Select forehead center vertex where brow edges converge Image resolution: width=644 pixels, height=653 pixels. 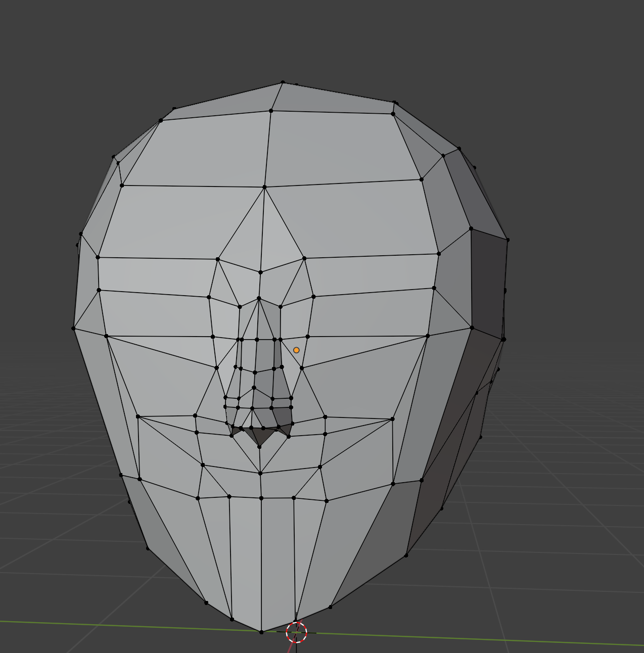tap(264, 187)
